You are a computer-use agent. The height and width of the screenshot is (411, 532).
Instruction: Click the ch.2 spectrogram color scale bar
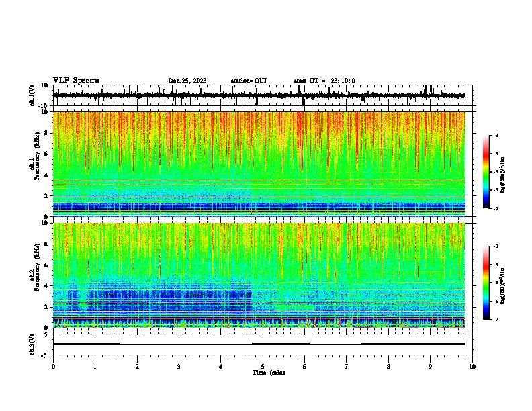coord(486,283)
